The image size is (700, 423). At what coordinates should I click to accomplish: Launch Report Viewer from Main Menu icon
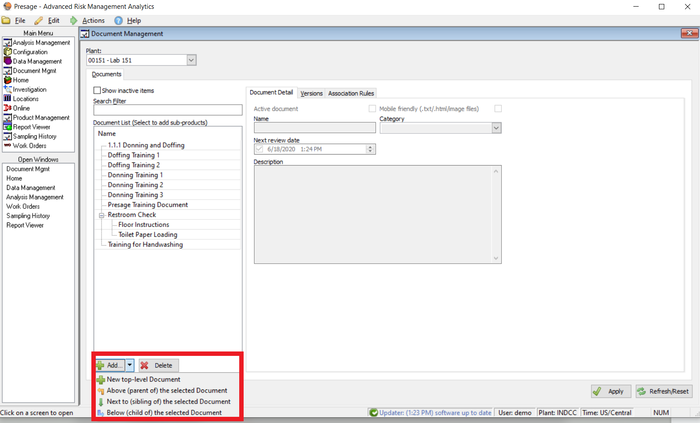pyautogui.click(x=7, y=127)
